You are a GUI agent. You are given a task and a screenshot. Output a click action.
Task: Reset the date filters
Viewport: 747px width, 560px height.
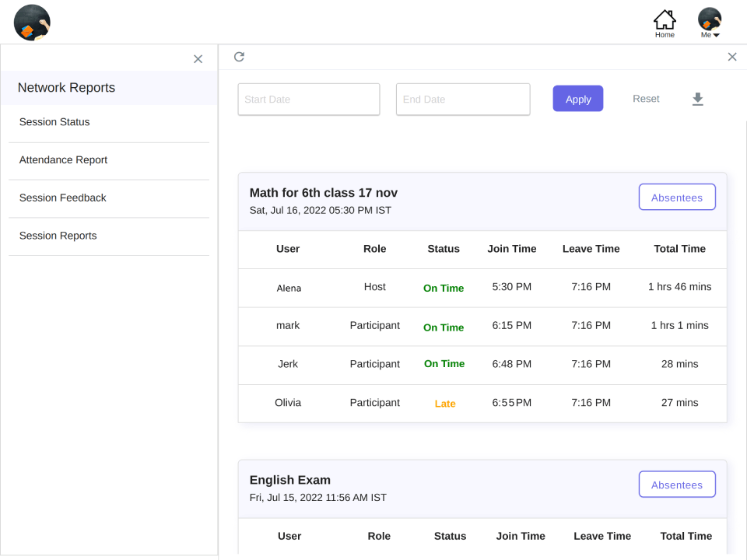646,99
